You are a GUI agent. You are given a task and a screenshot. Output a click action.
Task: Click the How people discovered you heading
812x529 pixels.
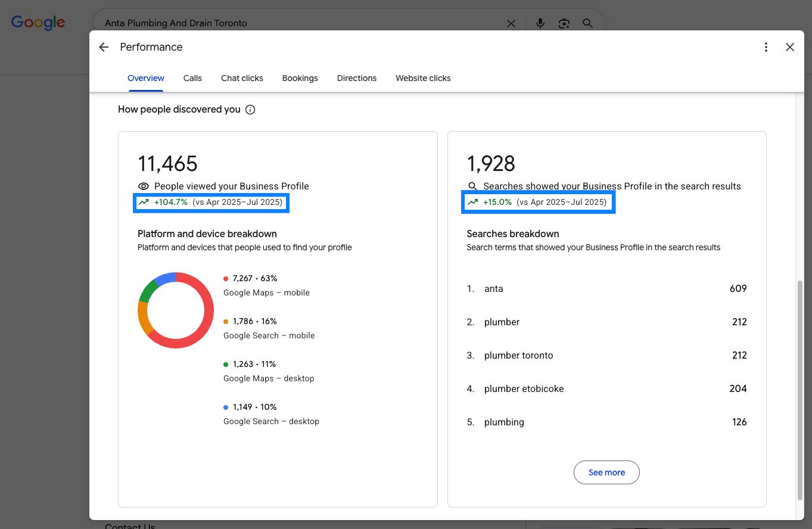179,110
